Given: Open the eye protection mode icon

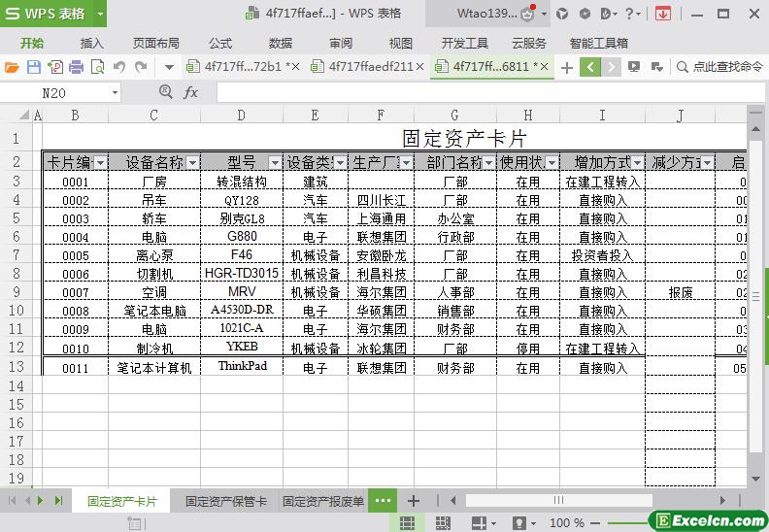Looking at the screenshot, I should pos(519,523).
